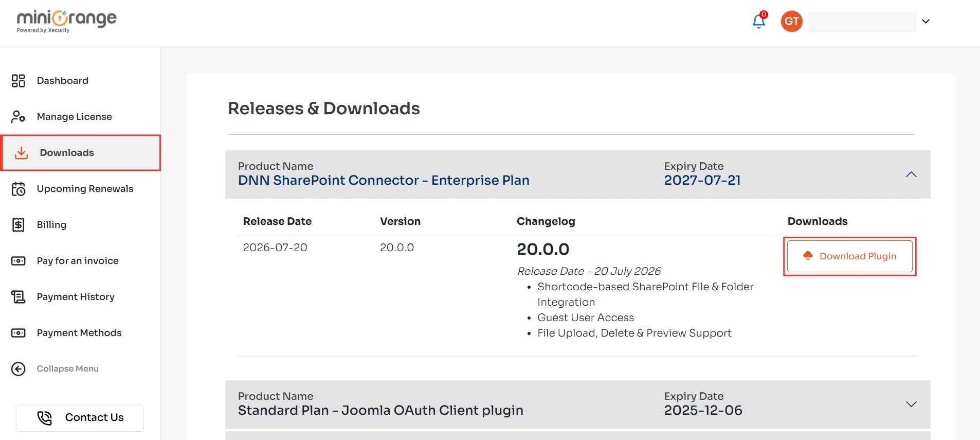Open the notifications bell
Viewport: 980px width, 440px height.
[759, 21]
